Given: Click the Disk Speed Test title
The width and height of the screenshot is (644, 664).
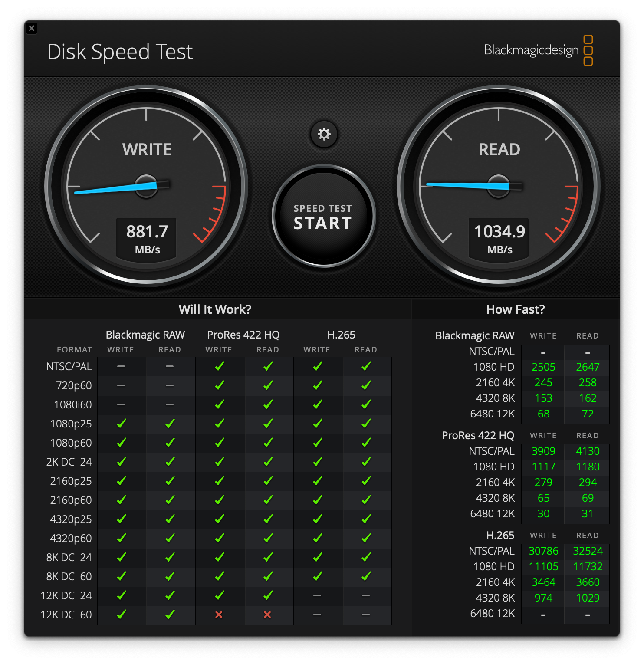Looking at the screenshot, I should (x=120, y=52).
